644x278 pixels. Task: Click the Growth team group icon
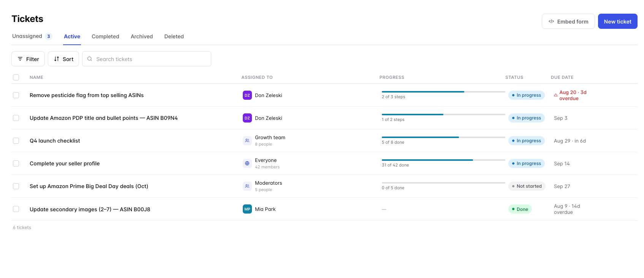tap(247, 141)
